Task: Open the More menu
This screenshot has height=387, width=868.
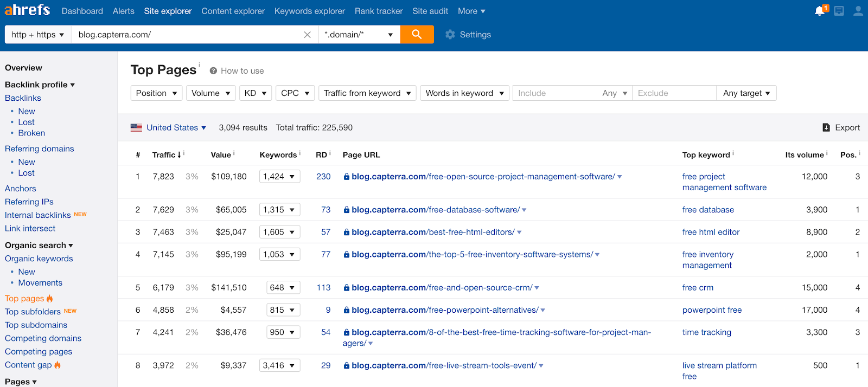Action: [471, 11]
